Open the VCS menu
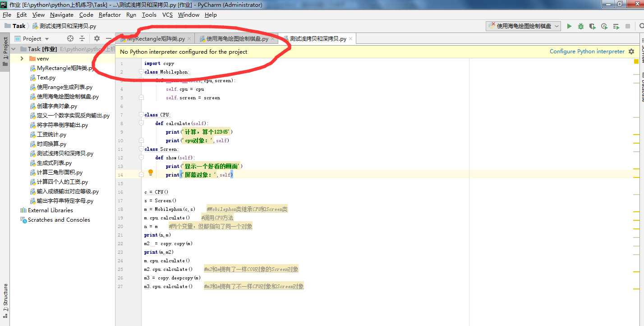The height and width of the screenshot is (326, 644). (x=167, y=14)
